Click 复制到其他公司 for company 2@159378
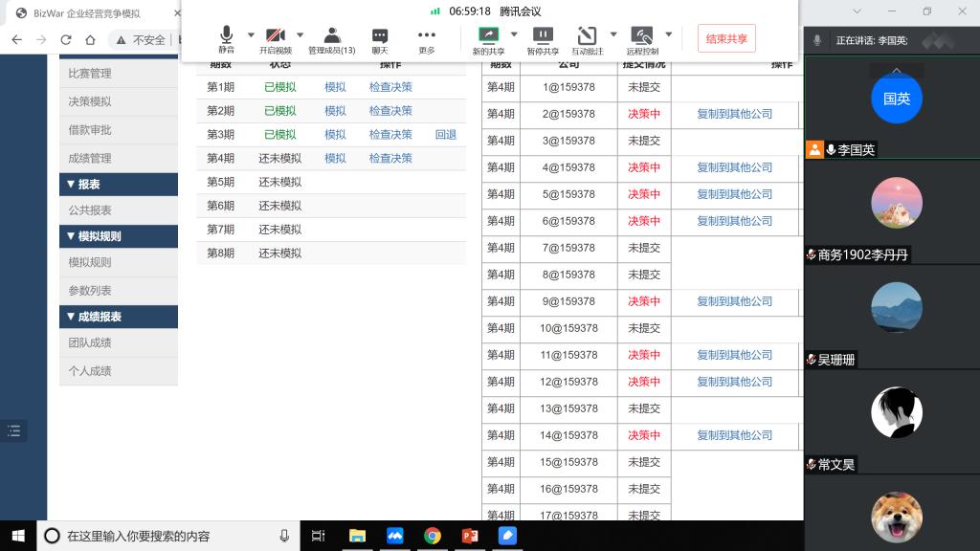Viewport: 980px width, 551px height. (x=734, y=114)
